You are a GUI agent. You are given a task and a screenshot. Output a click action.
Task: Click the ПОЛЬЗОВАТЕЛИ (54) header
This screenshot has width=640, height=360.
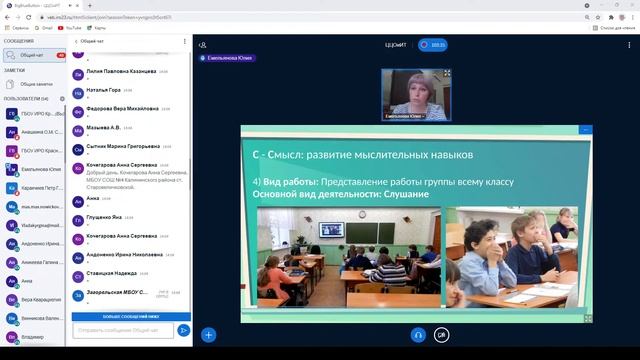tap(26, 99)
